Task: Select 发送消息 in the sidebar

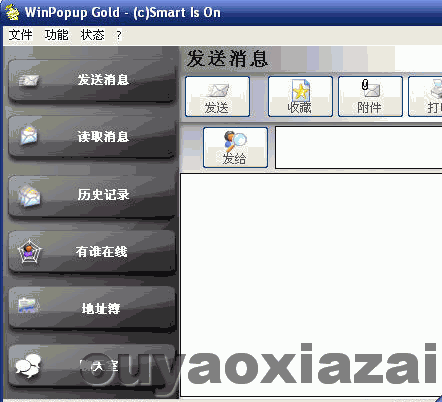Action: click(92, 80)
